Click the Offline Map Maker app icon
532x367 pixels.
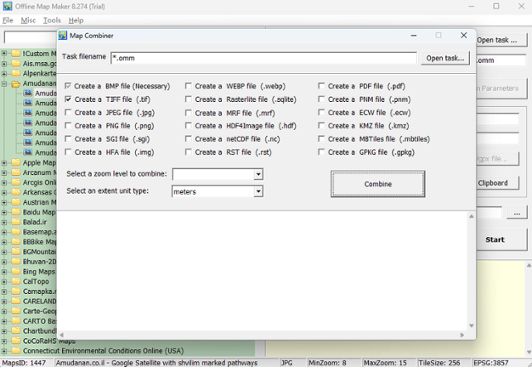point(7,6)
